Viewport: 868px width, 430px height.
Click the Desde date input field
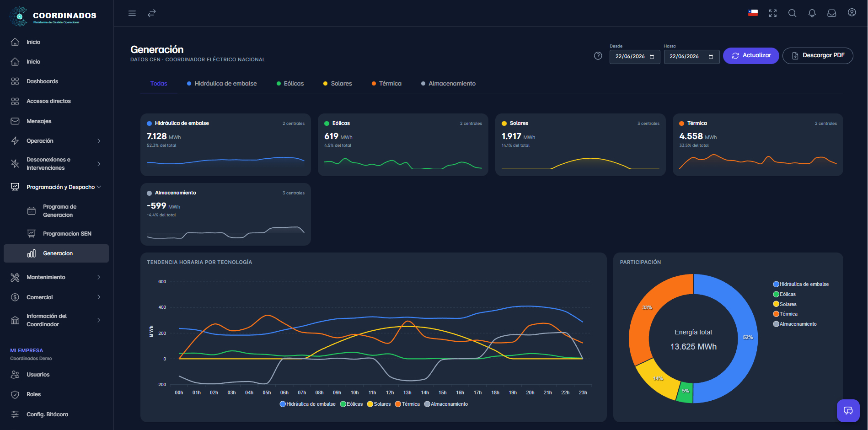[635, 57]
